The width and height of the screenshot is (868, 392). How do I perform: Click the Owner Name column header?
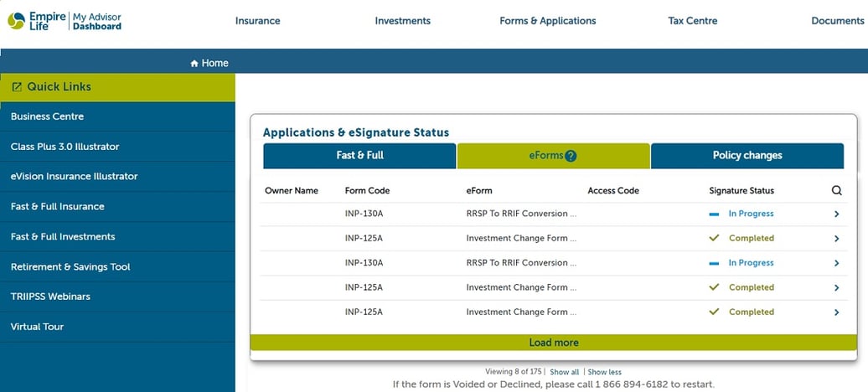pyautogui.click(x=292, y=190)
